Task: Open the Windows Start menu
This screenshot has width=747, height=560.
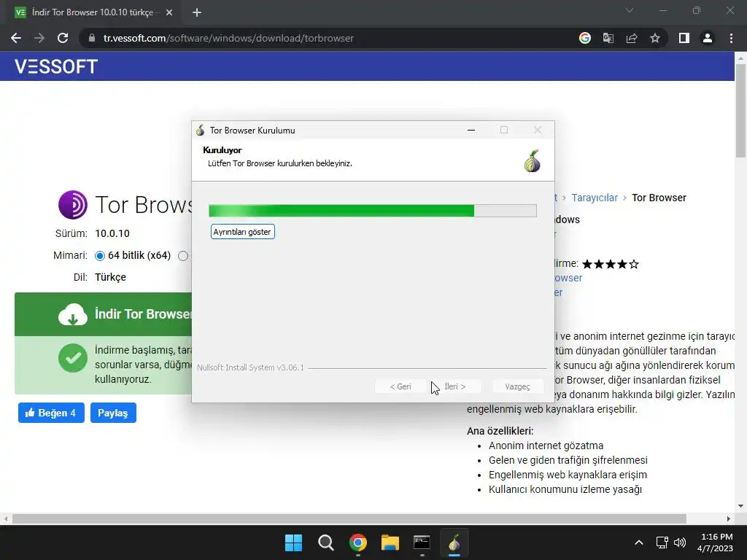Action: [293, 542]
